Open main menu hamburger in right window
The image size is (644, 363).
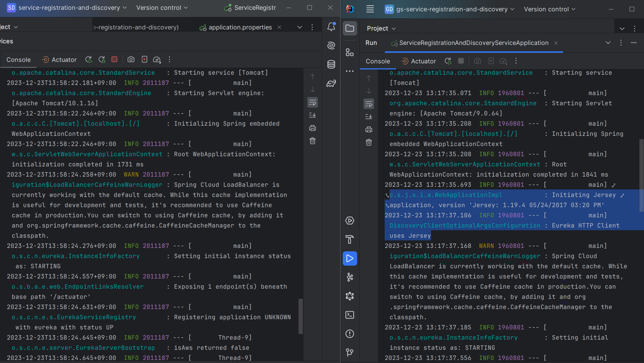click(370, 9)
